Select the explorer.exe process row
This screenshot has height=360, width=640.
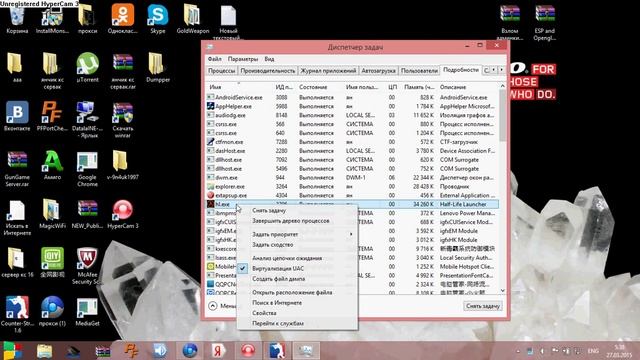pyautogui.click(x=352, y=187)
